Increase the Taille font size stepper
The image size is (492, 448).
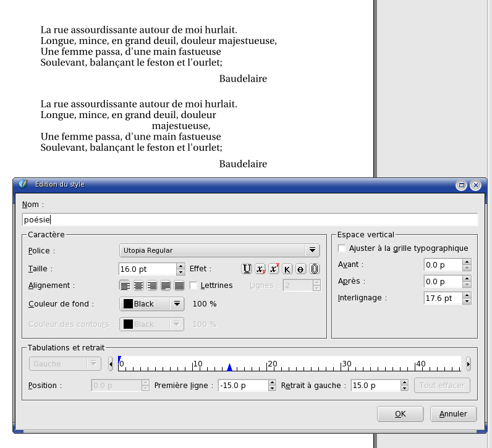tap(180, 266)
